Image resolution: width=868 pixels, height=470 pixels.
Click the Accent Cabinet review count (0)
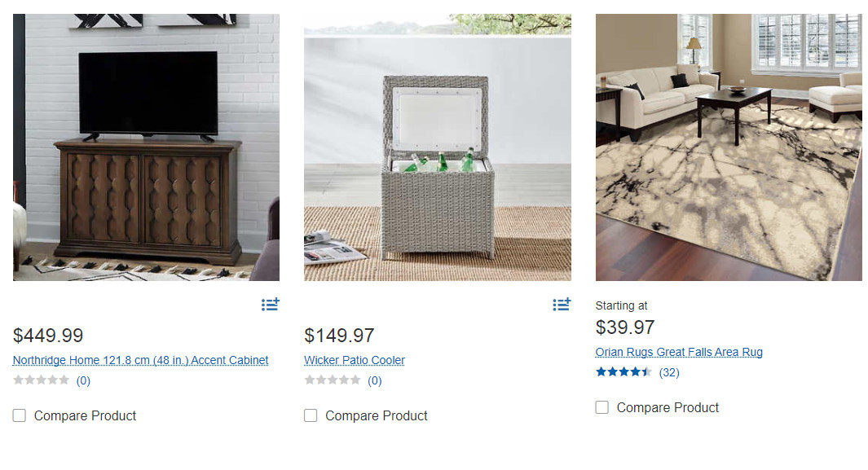pyautogui.click(x=83, y=380)
